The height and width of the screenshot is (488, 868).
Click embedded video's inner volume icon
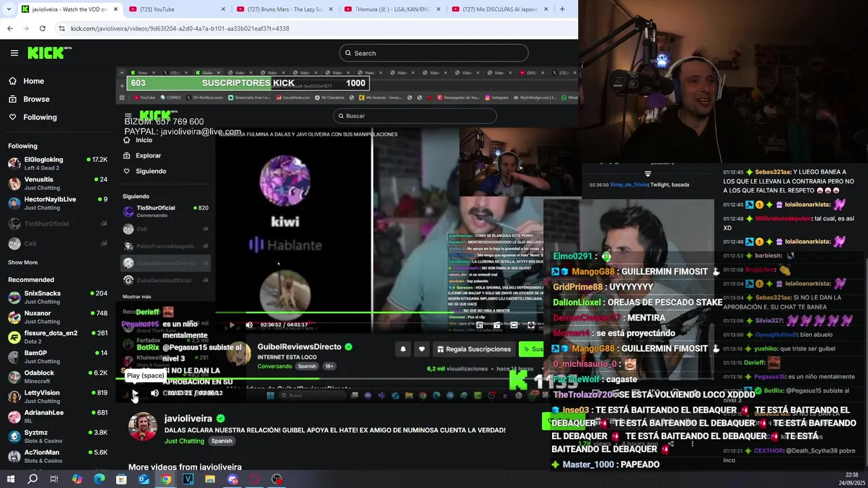point(249,325)
